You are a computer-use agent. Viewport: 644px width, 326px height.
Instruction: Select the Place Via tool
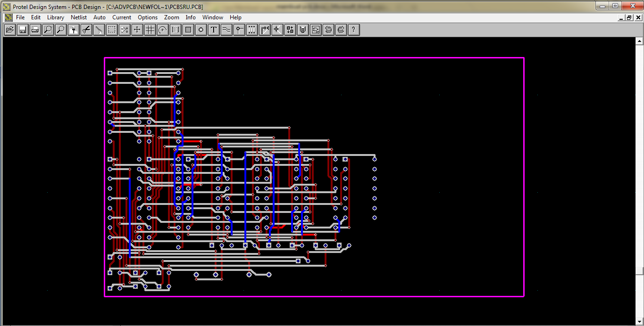(239, 29)
